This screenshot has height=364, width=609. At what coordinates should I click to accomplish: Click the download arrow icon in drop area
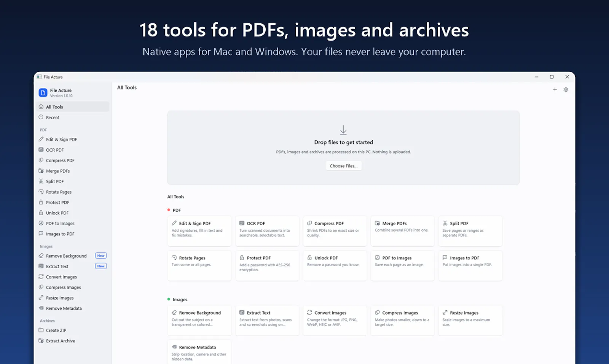click(343, 130)
